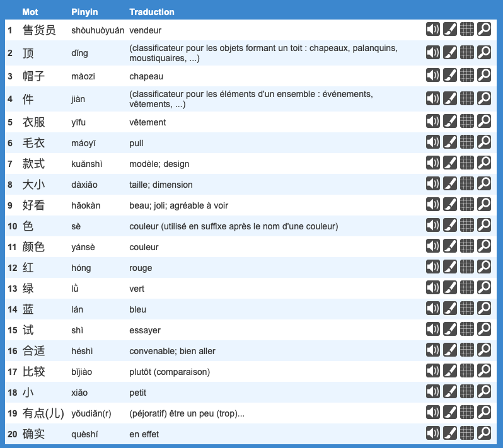Viewport: 503px width, 448px height.
Task: Show stroke order brush for 帽子
Action: 449,76
